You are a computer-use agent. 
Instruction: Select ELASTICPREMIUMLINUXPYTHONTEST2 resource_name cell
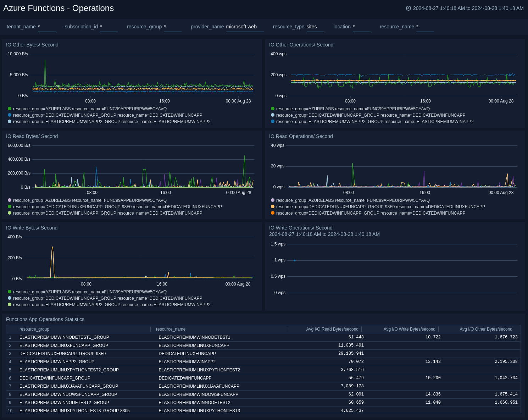[199, 370]
